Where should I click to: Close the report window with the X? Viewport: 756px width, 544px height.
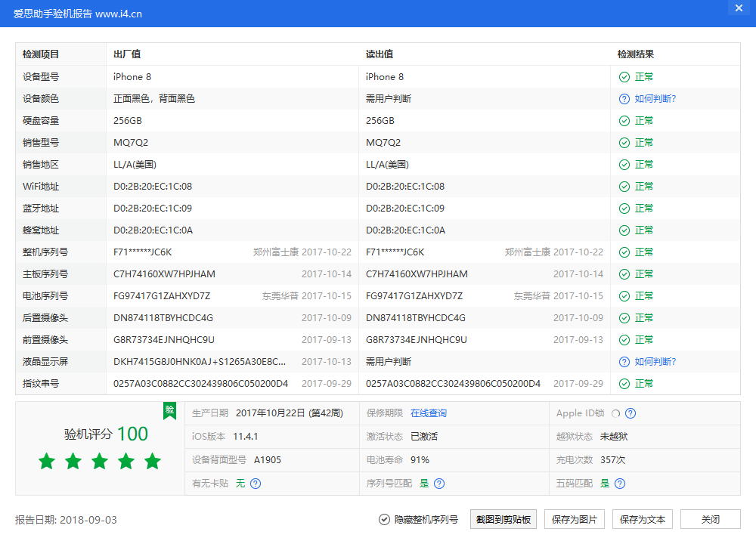coord(739,8)
